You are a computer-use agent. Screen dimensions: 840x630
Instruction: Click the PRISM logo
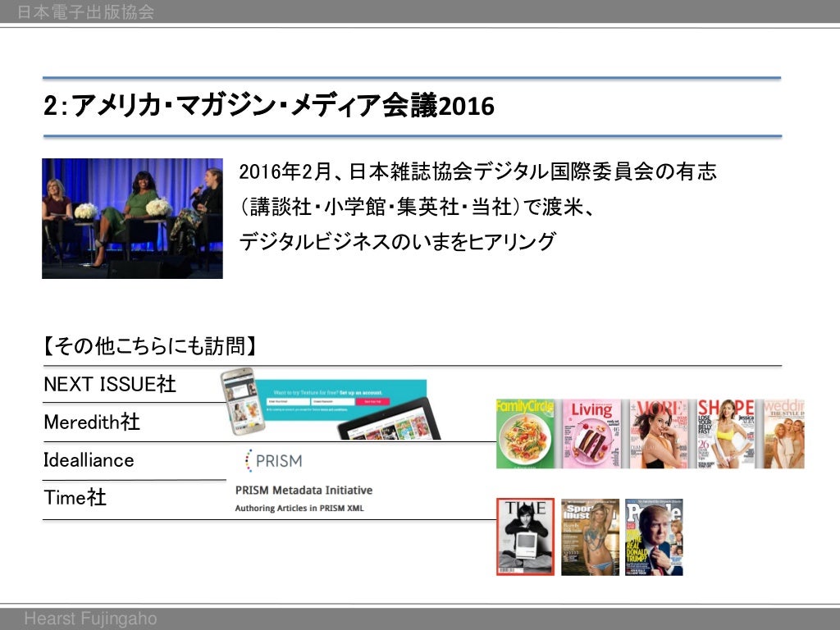coord(274,461)
